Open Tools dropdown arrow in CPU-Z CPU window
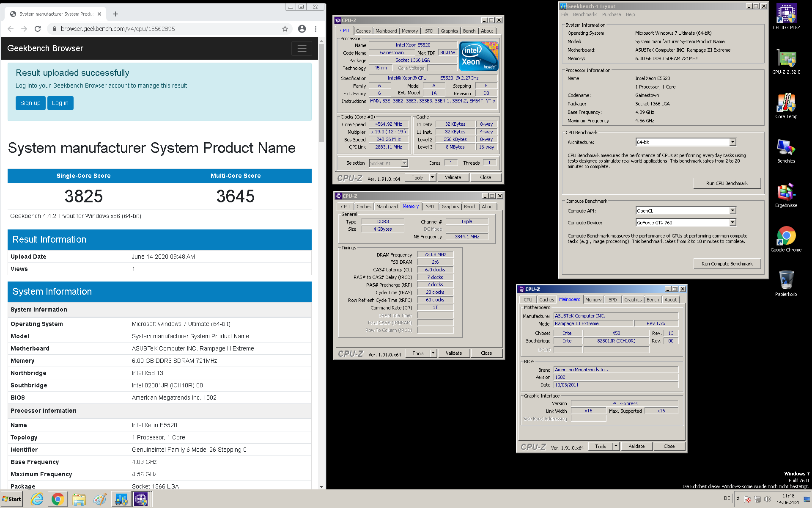Image resolution: width=812 pixels, height=508 pixels. click(432, 178)
